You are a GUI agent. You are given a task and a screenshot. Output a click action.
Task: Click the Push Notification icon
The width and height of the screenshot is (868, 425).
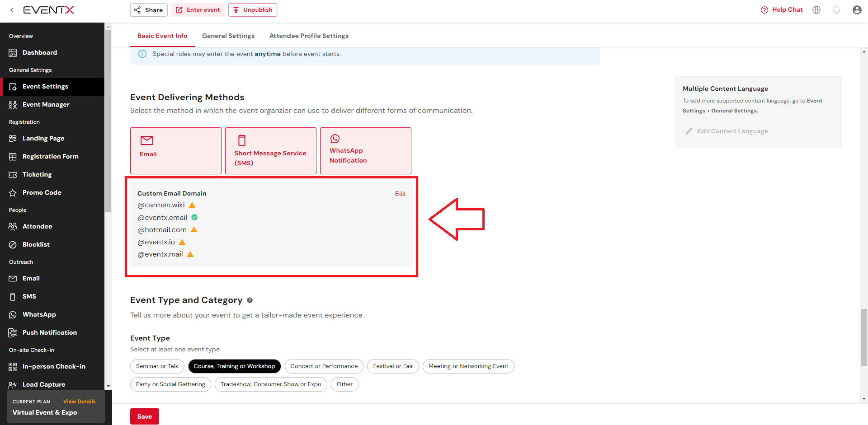[x=13, y=333]
